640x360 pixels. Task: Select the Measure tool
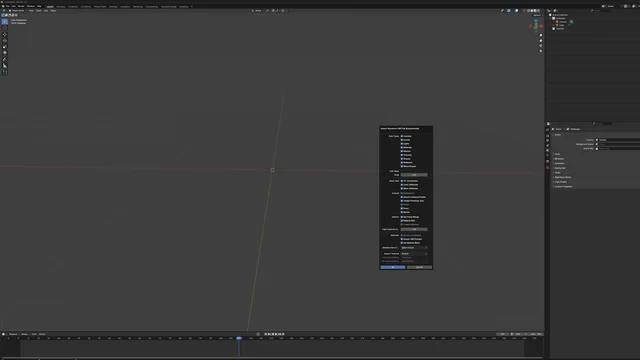click(5, 65)
